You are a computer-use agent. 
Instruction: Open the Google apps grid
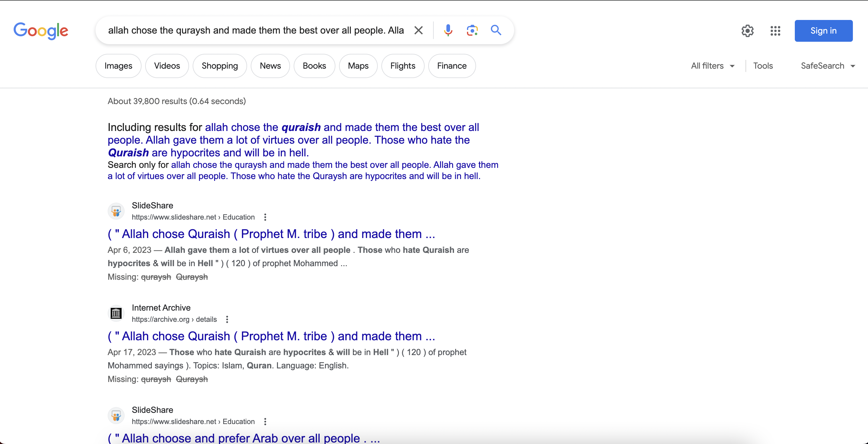(x=775, y=31)
